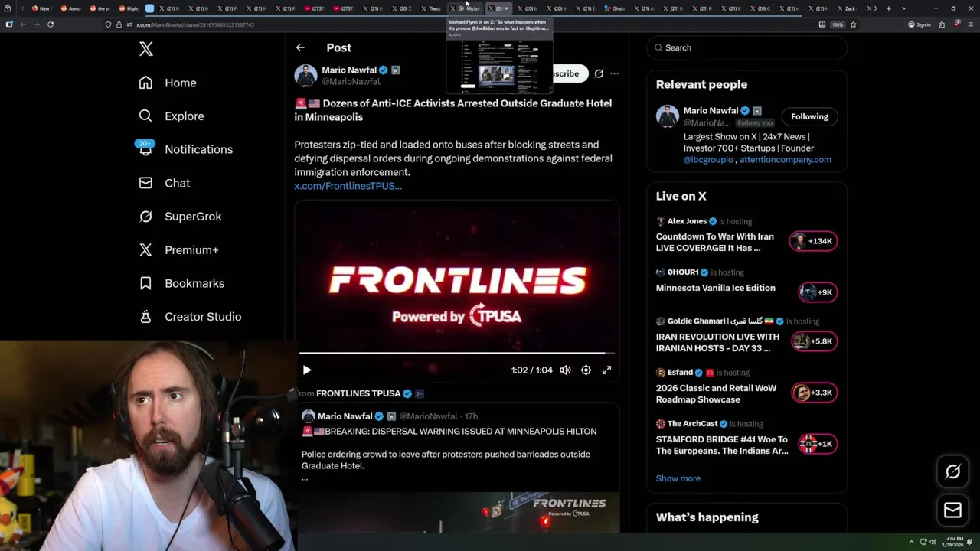This screenshot has width=980, height=551.
Task: Click the browser Forward arrow
Action: tap(36, 24)
